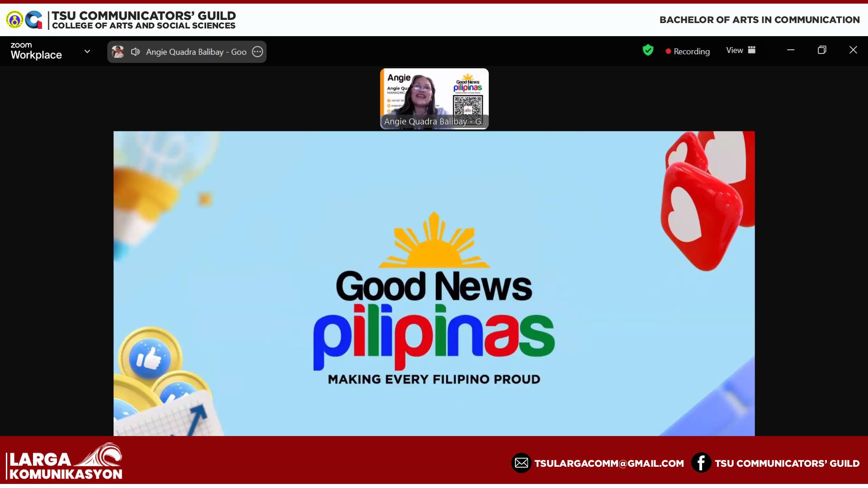Viewport: 868px width, 488px height.
Task: Click the Angie Quadra Balibay speaker name label
Action: 196,52
